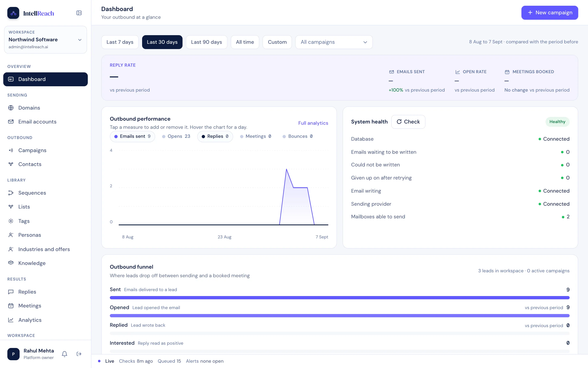Click the Given up on after retrying row
588x368 pixels.
(x=460, y=178)
